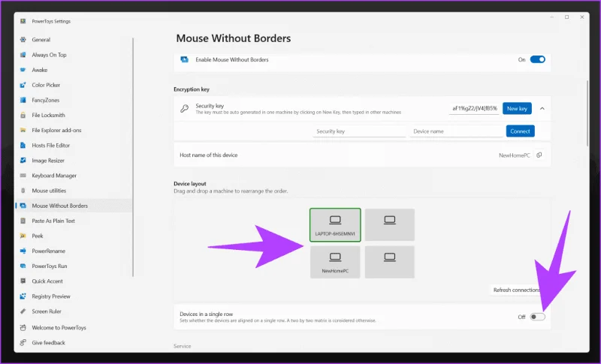
Task: Click the sidebar vertical scrollbar
Action: coord(133,157)
